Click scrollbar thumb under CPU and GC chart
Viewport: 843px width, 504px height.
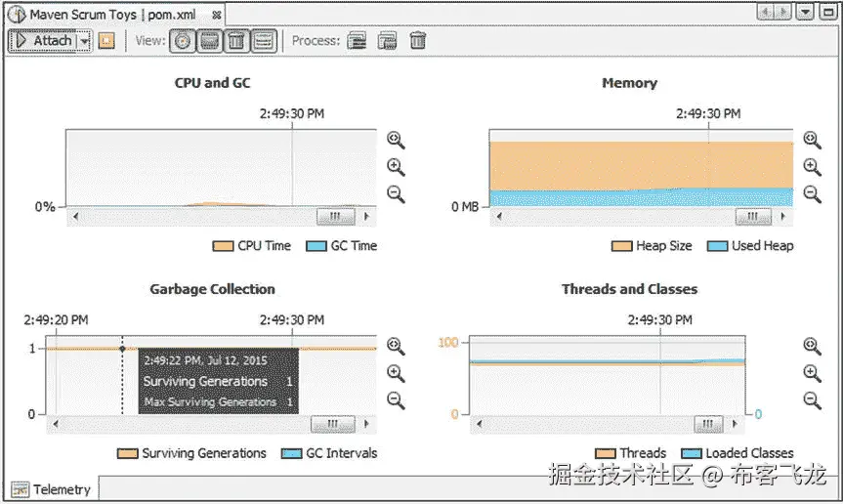point(335,217)
